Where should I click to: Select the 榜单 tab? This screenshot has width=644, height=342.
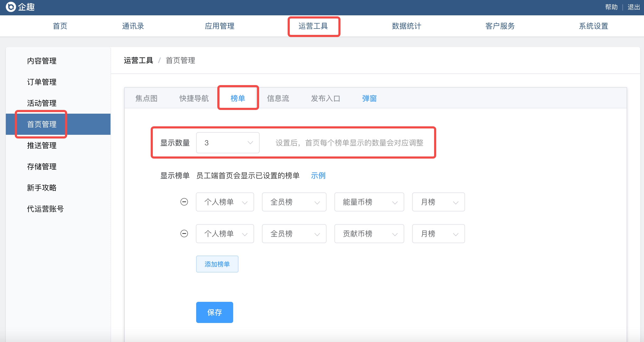[238, 98]
